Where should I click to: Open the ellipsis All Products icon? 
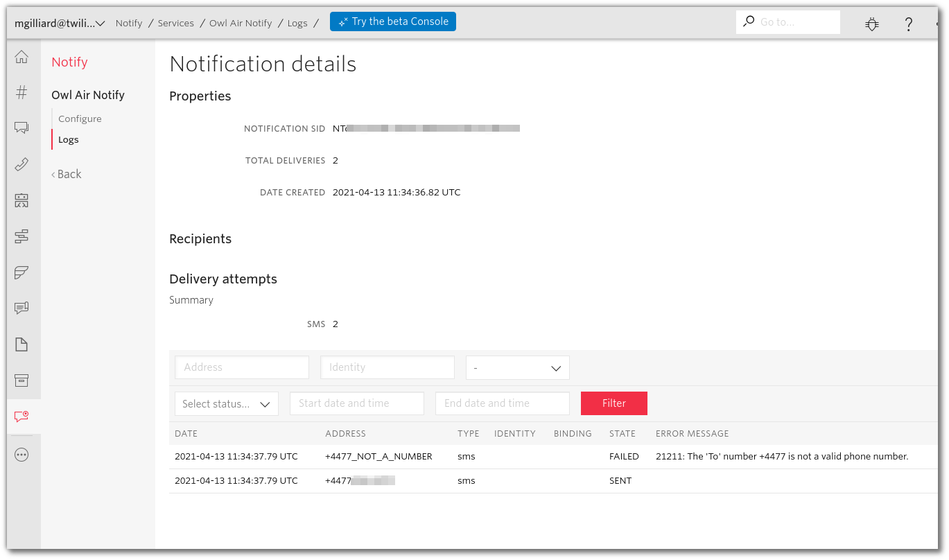click(x=21, y=455)
